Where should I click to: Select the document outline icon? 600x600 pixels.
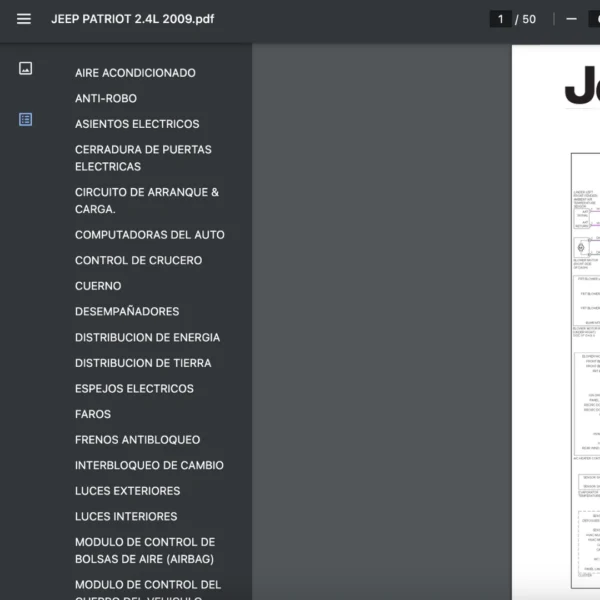pos(26,119)
